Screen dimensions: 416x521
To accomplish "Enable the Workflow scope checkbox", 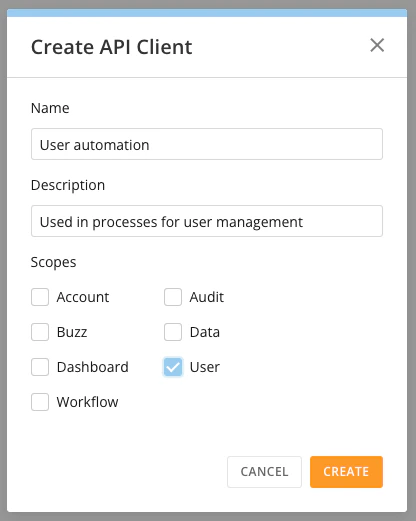I will tap(40, 402).
